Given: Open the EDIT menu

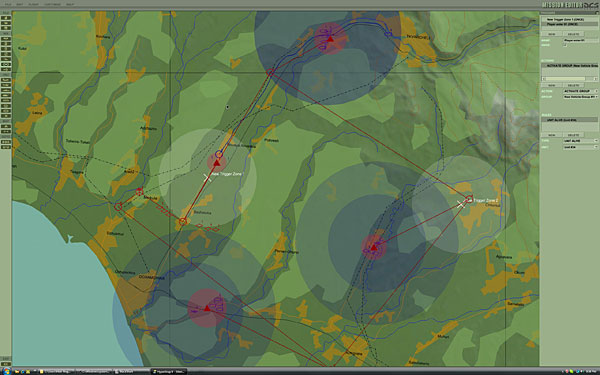Looking at the screenshot, I should pyautogui.click(x=20, y=5).
